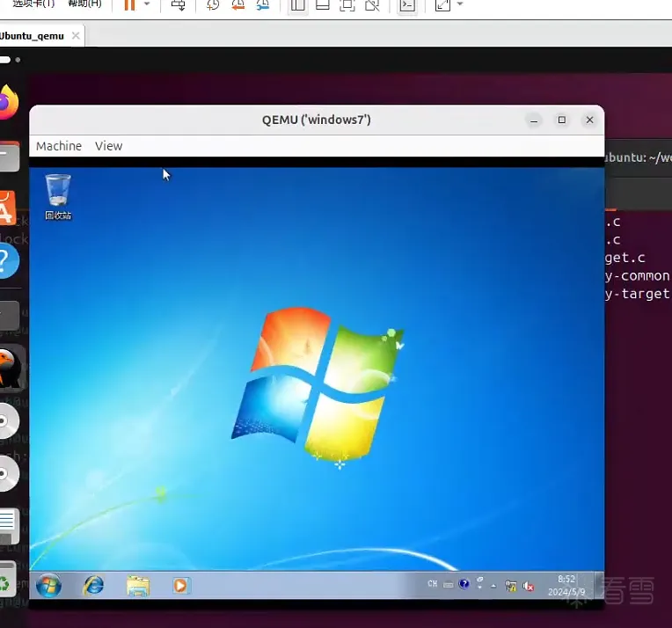Launch Internet Explorer from taskbar
672x628 pixels.
(x=93, y=585)
